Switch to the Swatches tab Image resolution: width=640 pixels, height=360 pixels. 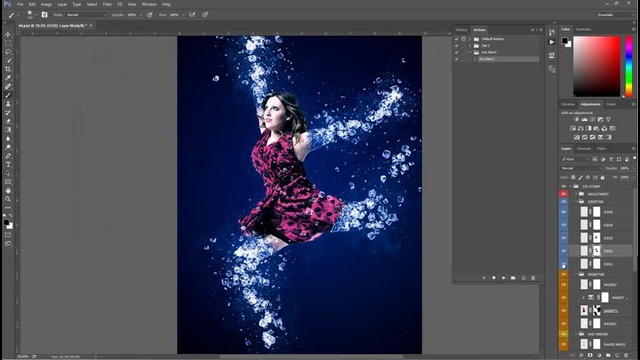pos(583,29)
